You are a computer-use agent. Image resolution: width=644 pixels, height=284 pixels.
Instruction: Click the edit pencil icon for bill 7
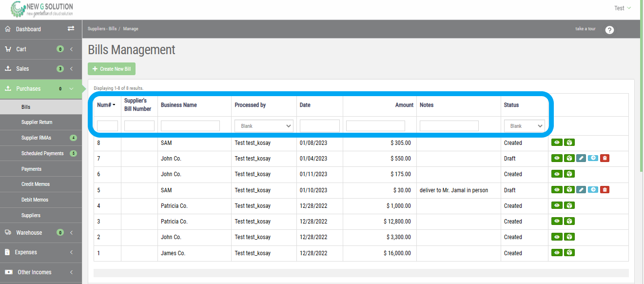[x=581, y=158]
